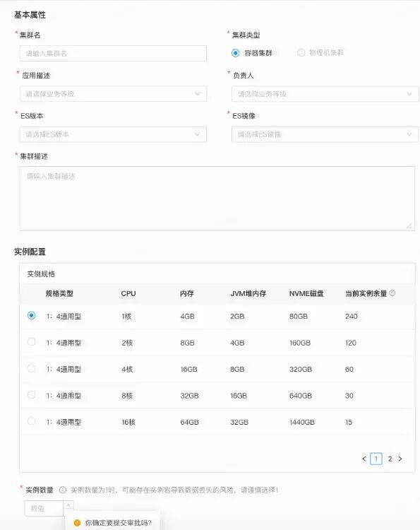Open the ES版本 dropdown

coord(113,134)
